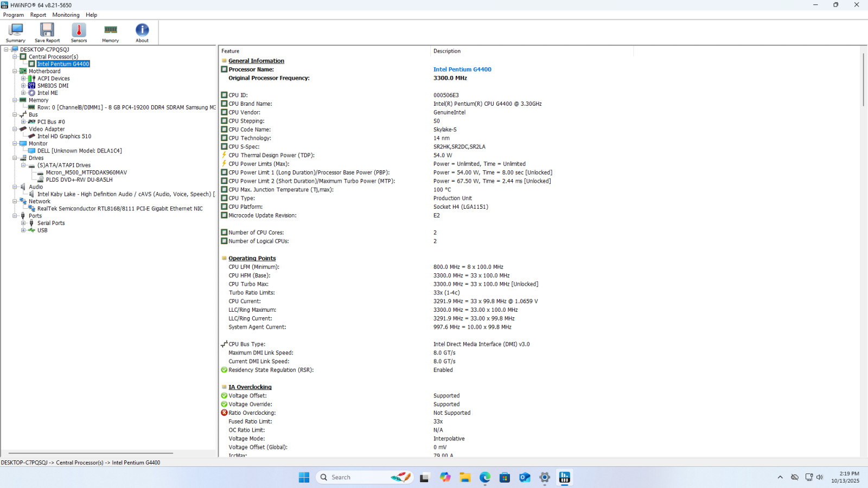Select the Network tree item
Screen dimensions: 868x488
coord(40,202)
